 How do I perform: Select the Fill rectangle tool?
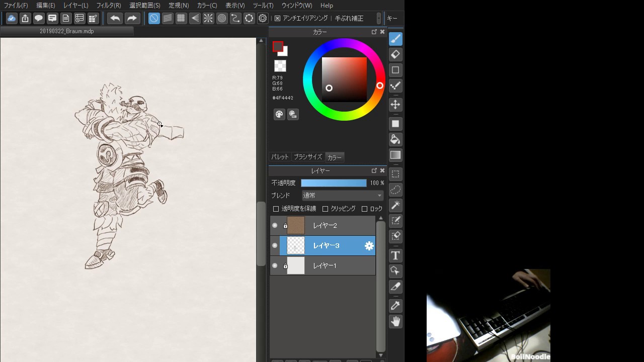395,124
